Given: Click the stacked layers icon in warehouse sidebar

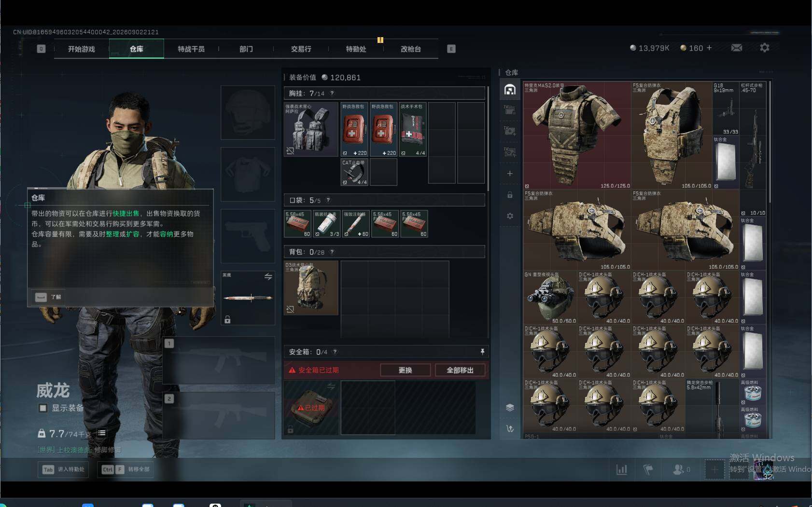Looking at the screenshot, I should (x=510, y=408).
